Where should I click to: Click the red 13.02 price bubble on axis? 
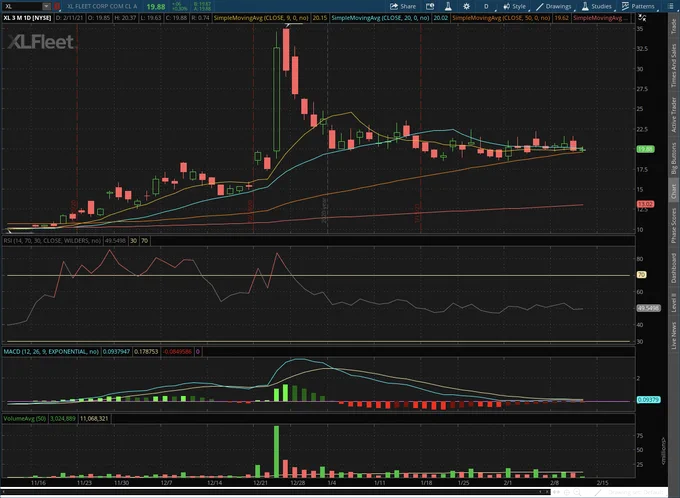[x=645, y=204]
